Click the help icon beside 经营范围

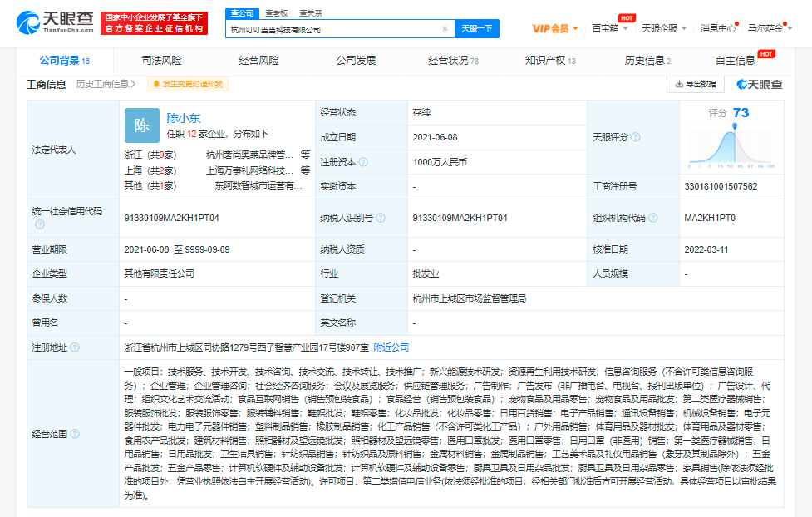click(75, 434)
